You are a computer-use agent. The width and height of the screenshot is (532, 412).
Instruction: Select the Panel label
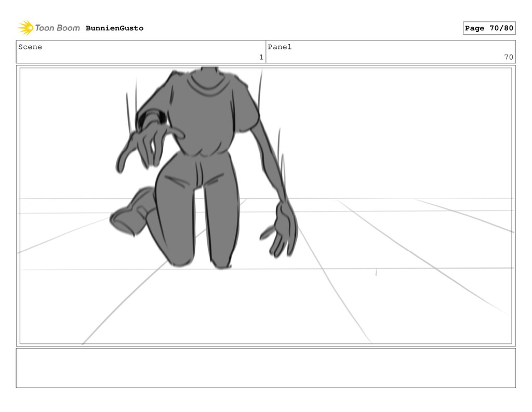click(x=280, y=47)
